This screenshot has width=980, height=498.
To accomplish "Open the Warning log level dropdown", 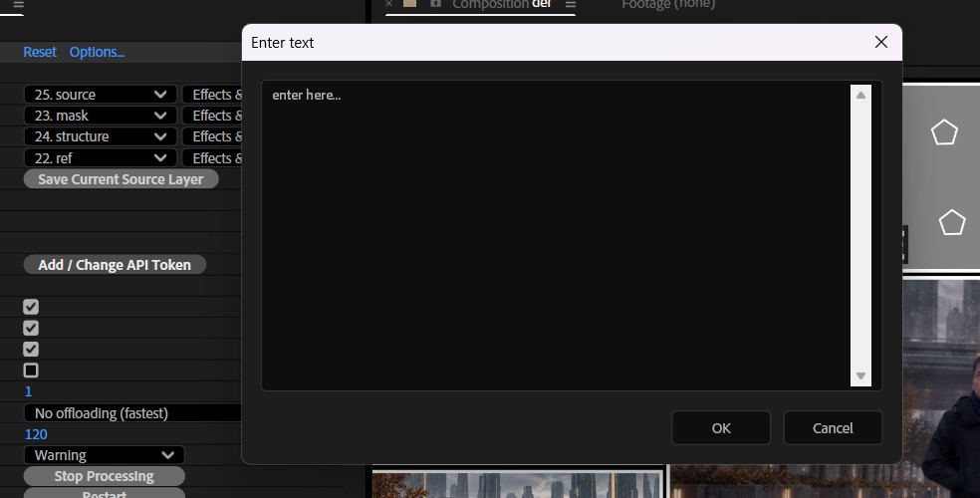I will click(x=105, y=455).
